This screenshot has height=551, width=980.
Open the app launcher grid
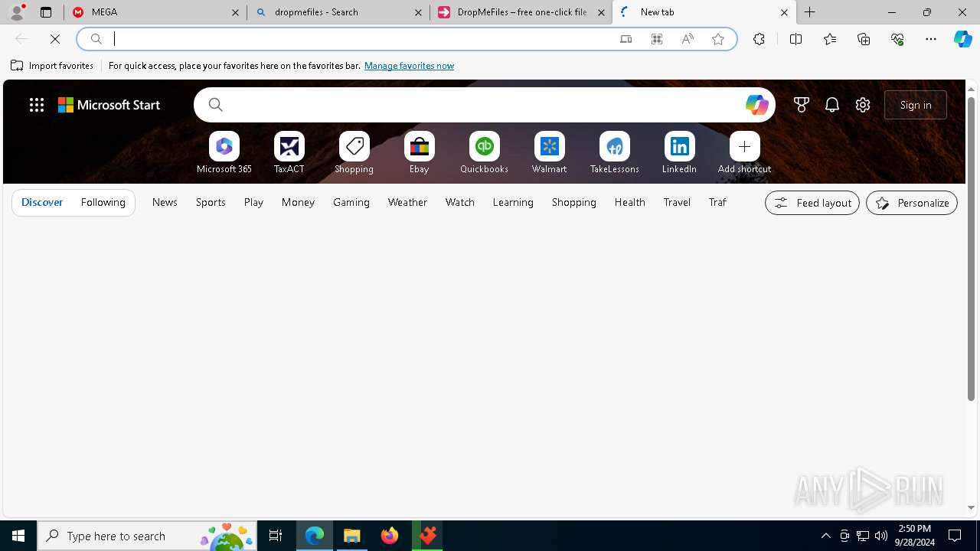pos(37,105)
